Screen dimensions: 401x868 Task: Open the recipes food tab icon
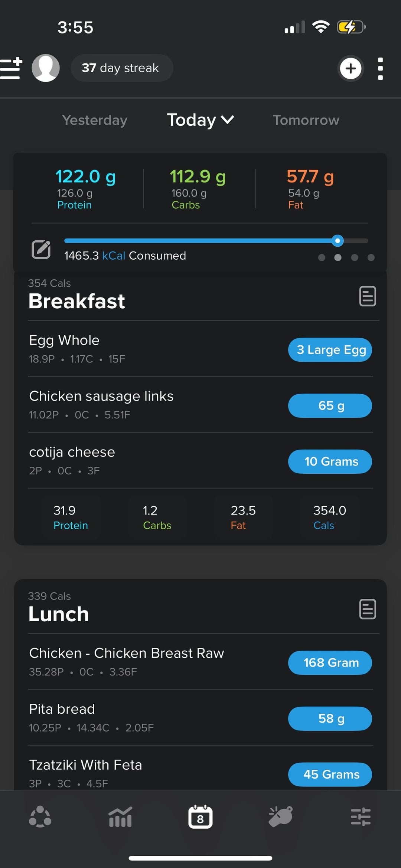click(x=281, y=817)
